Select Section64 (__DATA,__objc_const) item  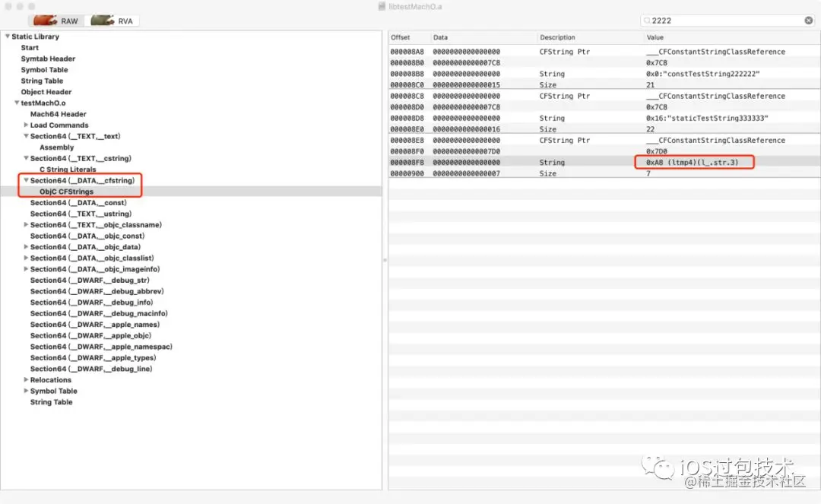(87, 236)
